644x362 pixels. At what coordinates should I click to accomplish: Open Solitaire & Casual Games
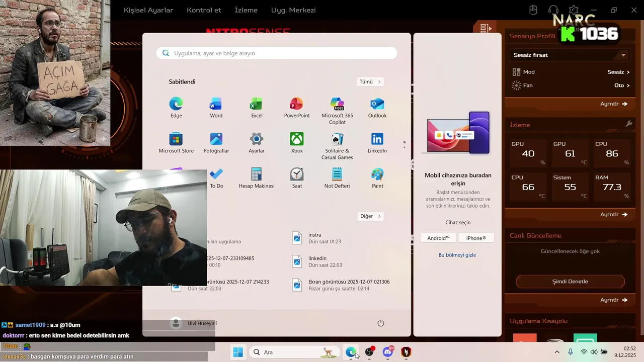pos(337,146)
